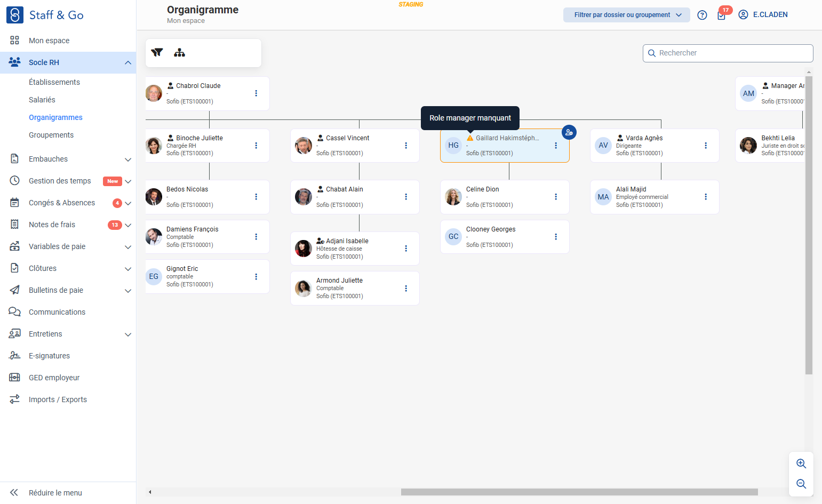This screenshot has height=504, width=822.
Task: Open the Groupements submenu item
Action: pos(51,135)
